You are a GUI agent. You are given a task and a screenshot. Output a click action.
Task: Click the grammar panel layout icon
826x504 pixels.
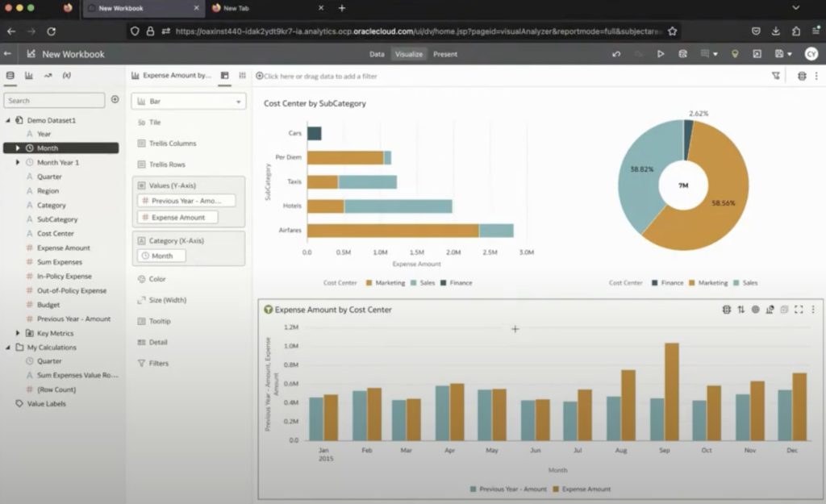[225, 75]
